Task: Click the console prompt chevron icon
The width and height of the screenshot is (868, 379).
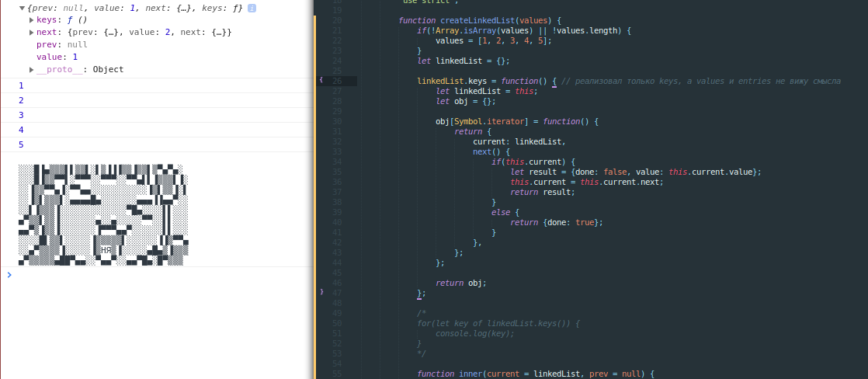Action: coord(9,274)
